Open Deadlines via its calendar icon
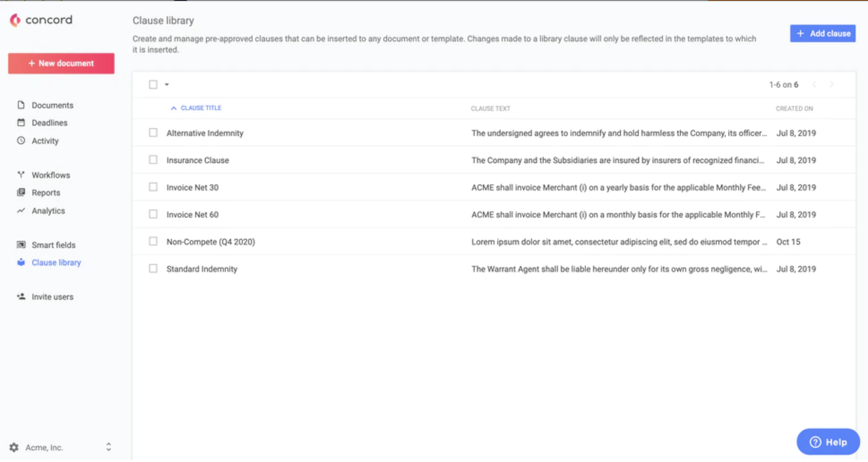 click(21, 122)
